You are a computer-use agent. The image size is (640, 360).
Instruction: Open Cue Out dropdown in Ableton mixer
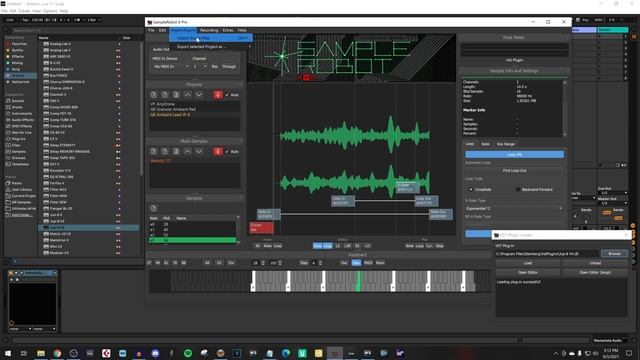click(x=613, y=193)
